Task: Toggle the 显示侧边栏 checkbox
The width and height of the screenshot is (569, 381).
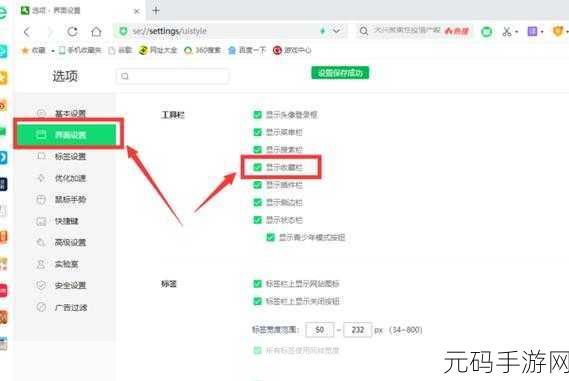Action: point(257,202)
